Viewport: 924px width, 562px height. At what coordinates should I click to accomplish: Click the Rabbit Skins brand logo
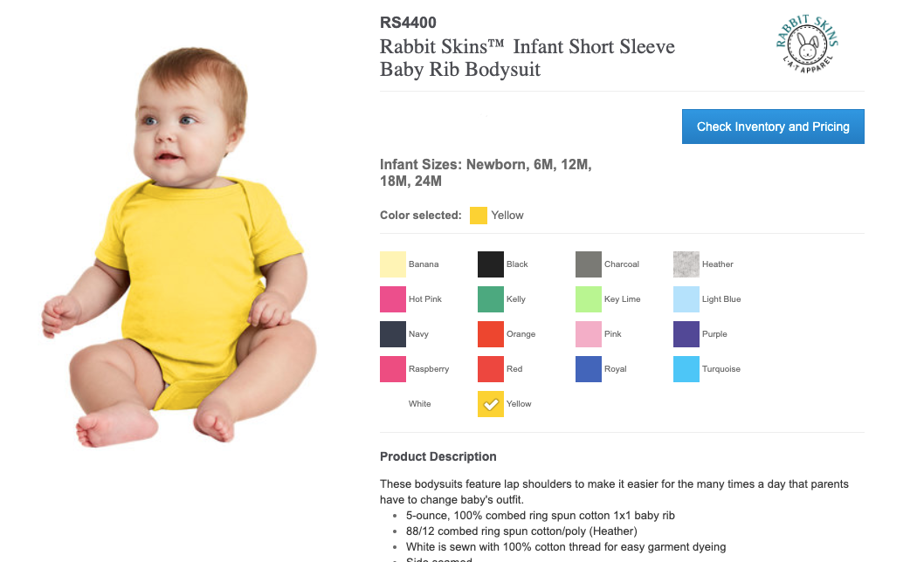coord(806,44)
